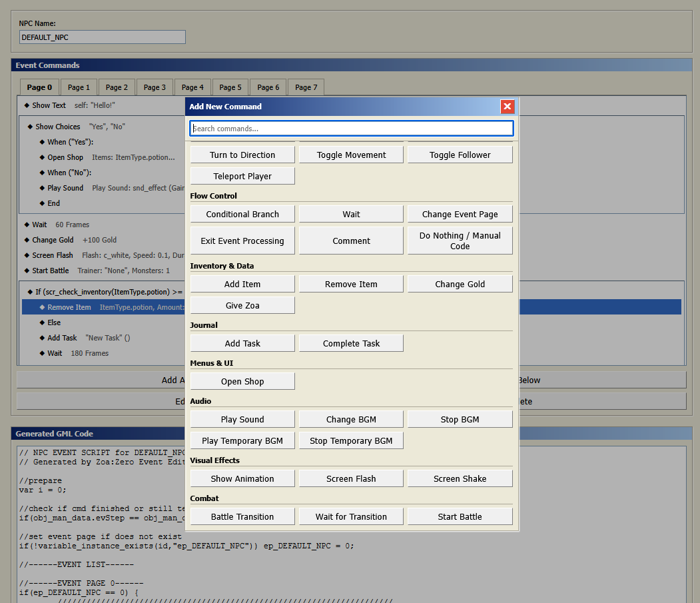The width and height of the screenshot is (700, 603).
Task: Insert the Battle Transition command
Action: click(x=242, y=516)
